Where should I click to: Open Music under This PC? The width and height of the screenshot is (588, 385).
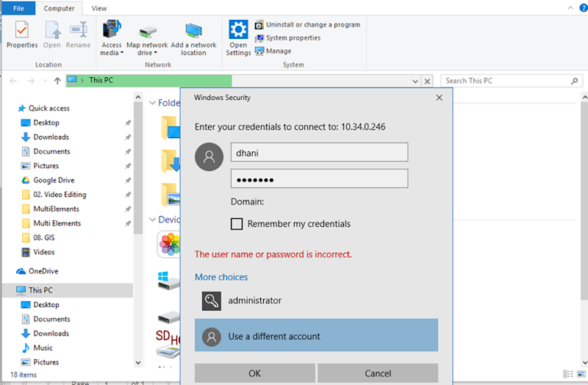click(37, 348)
